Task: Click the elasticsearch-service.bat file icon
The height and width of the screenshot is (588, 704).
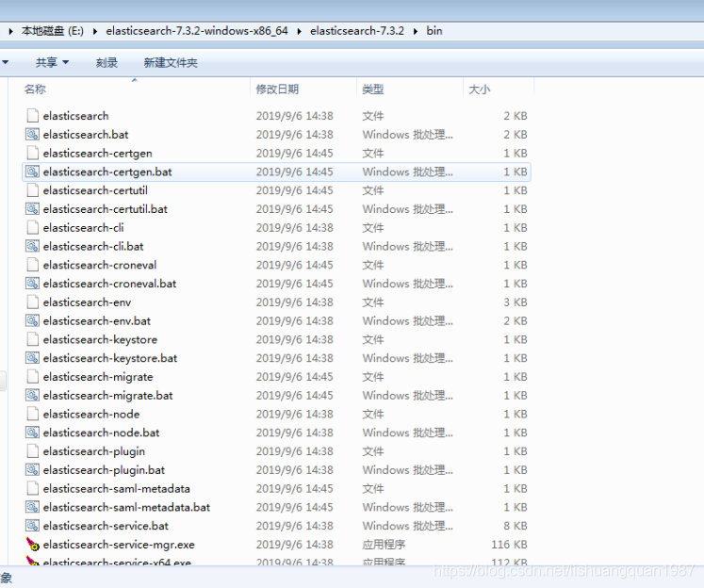Action: (32, 526)
